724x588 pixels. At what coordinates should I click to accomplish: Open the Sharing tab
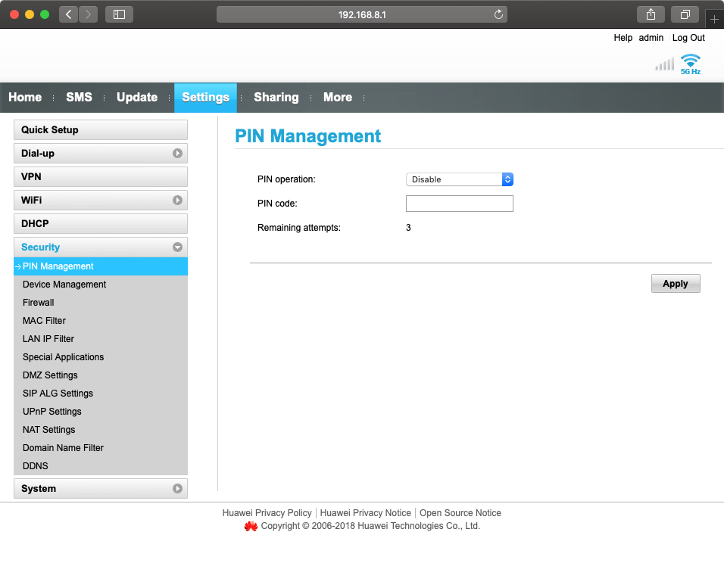(x=276, y=97)
